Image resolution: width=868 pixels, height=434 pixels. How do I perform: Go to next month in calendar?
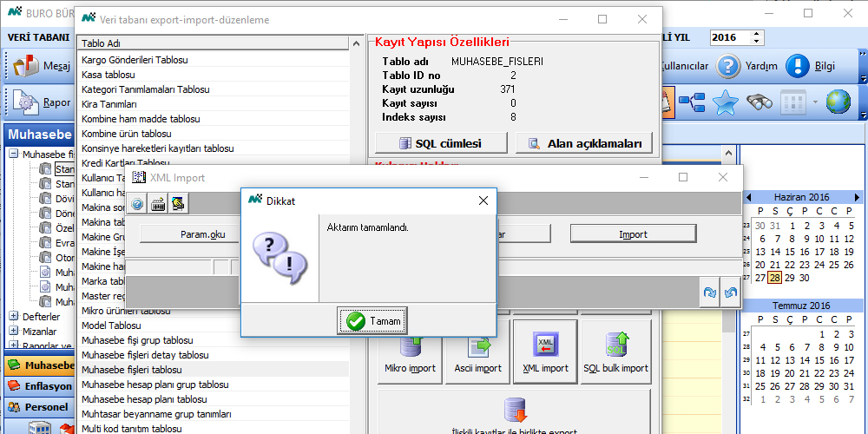[x=857, y=197]
